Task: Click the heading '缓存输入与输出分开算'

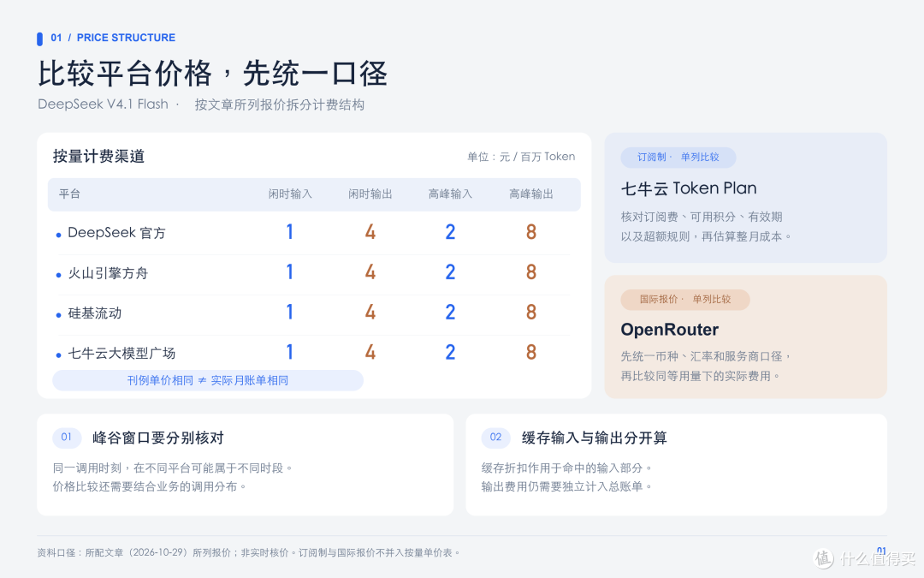Action: pyautogui.click(x=594, y=438)
